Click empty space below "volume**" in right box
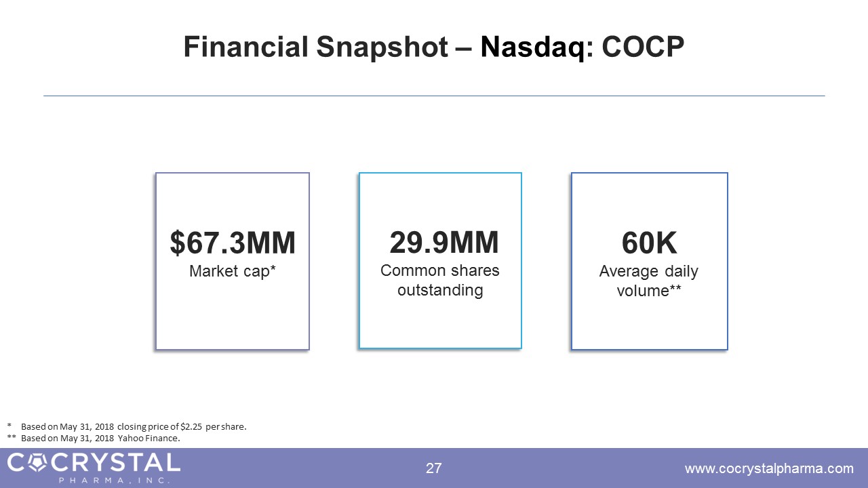The width and height of the screenshot is (868, 488). 649,323
